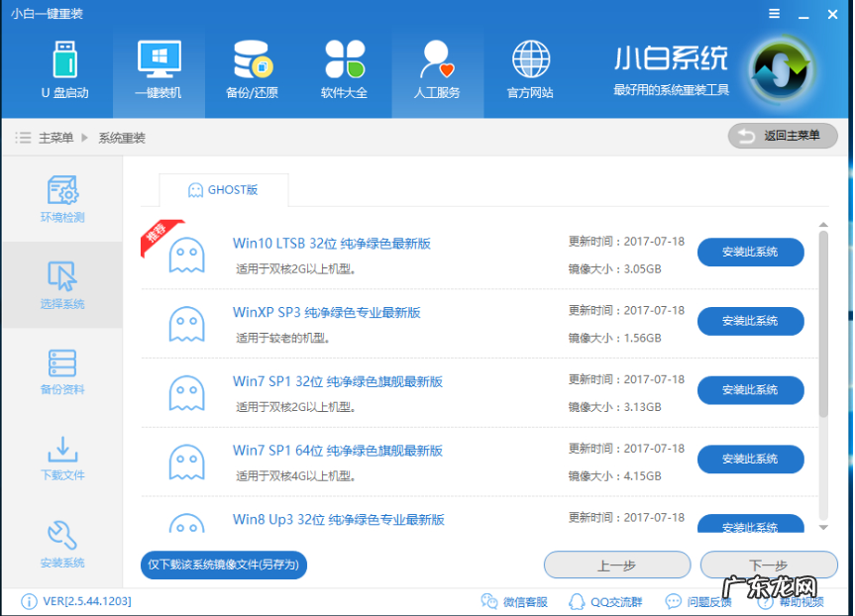Image resolution: width=855 pixels, height=616 pixels.
Task: Click 下一步 to continue
Action: [x=768, y=565]
